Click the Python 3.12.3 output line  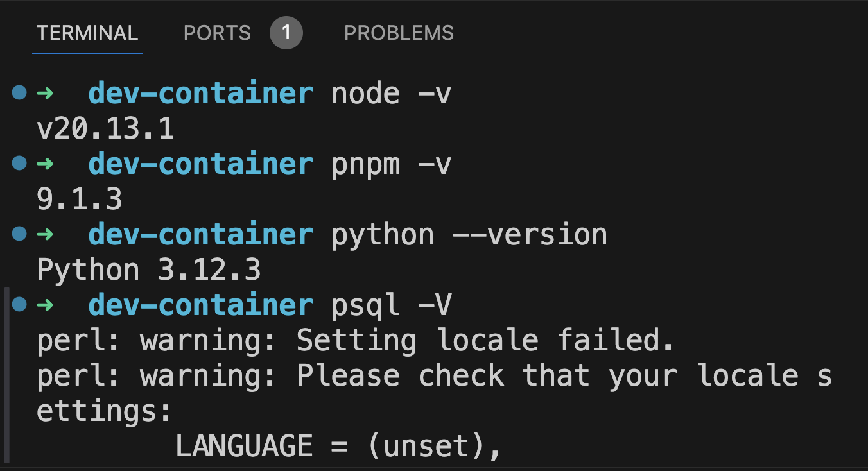(x=149, y=269)
